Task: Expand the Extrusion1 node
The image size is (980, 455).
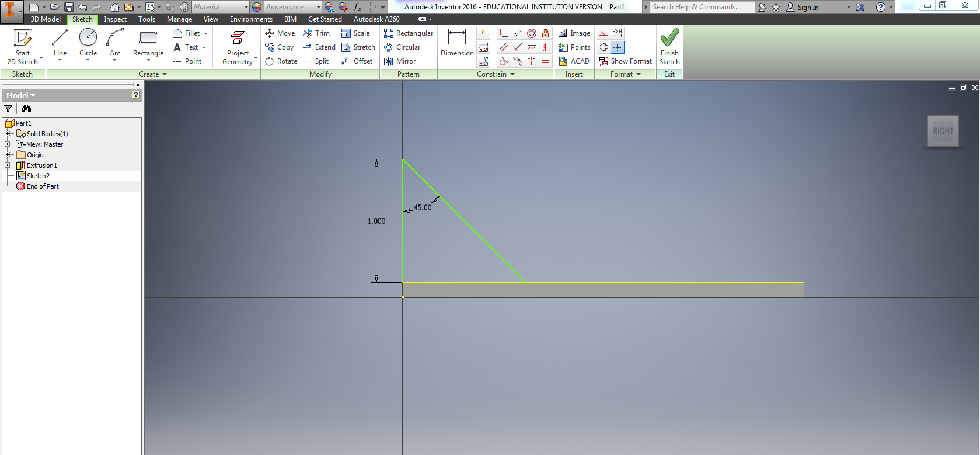Action: [x=8, y=165]
